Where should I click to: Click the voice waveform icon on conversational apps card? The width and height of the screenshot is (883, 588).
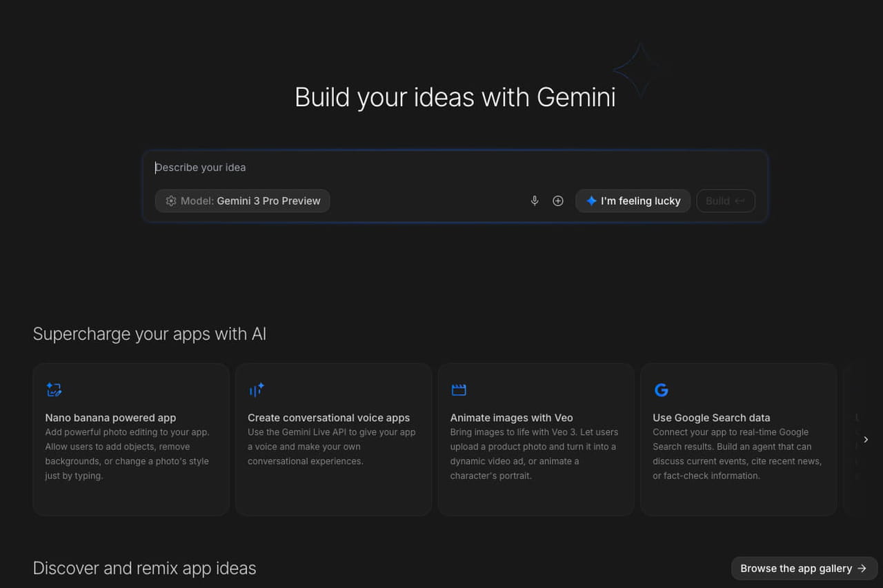[x=256, y=389]
